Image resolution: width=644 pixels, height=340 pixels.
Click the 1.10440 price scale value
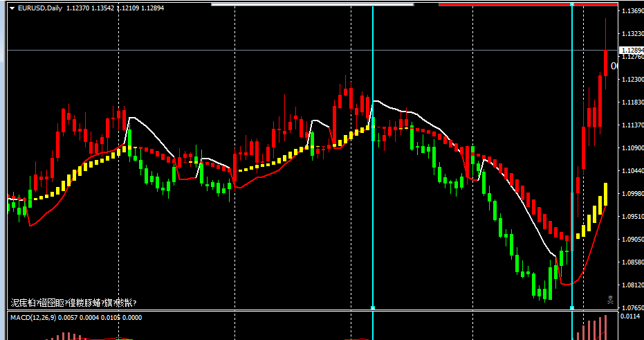(632, 171)
